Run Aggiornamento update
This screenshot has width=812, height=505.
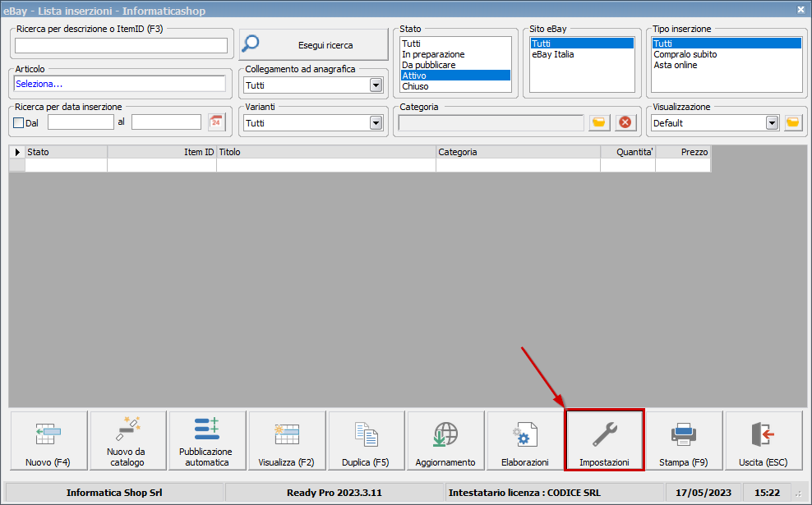click(446, 441)
